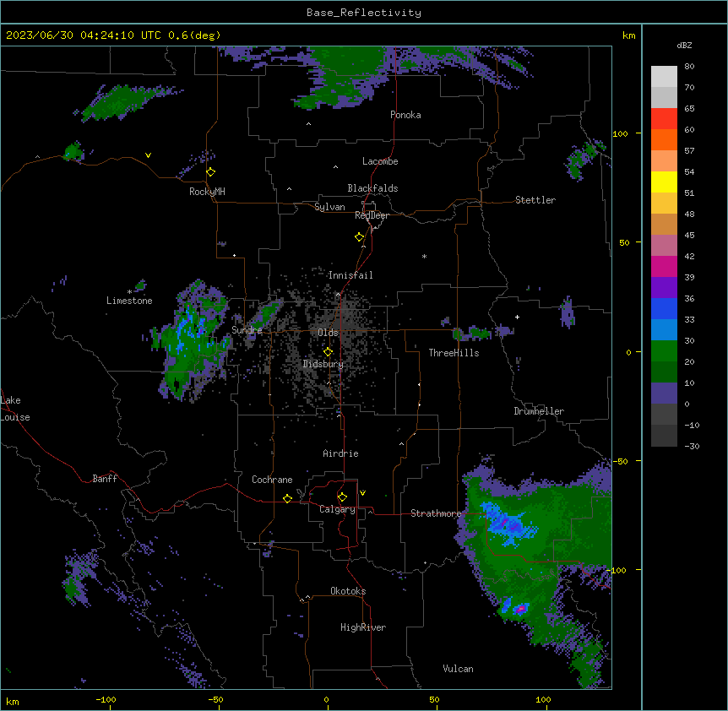Select the Calgary label
Screen dimensions: 728x711
(x=337, y=509)
